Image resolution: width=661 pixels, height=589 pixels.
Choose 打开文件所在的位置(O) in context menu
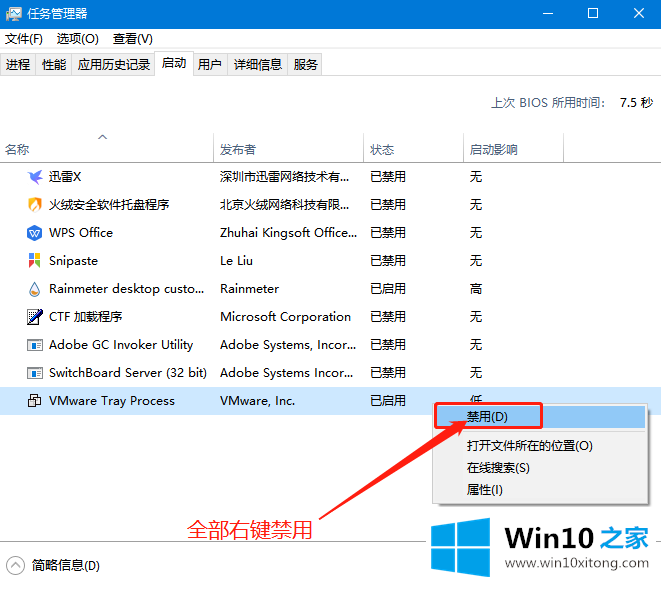click(540, 446)
